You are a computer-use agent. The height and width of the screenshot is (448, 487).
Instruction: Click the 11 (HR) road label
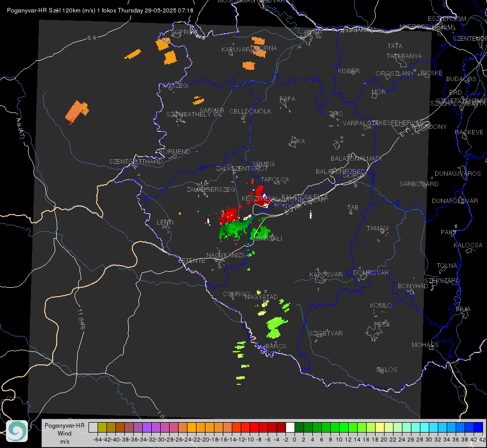pos(81,319)
